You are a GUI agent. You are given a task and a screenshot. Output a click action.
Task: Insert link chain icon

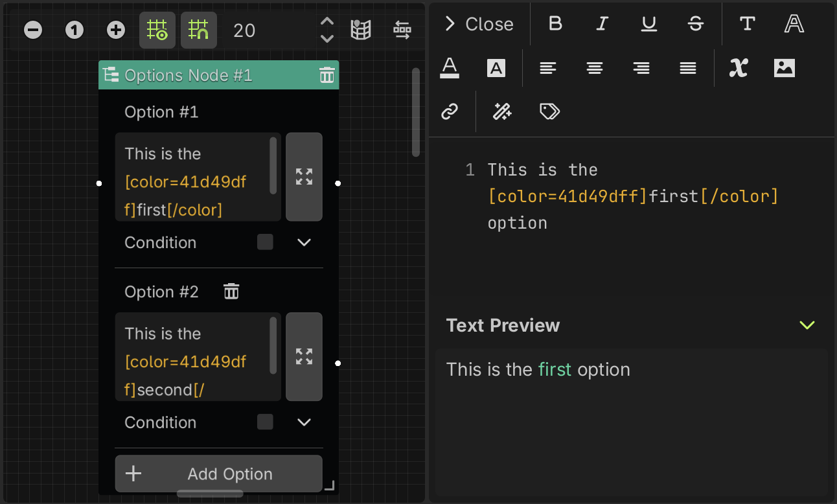coord(450,111)
